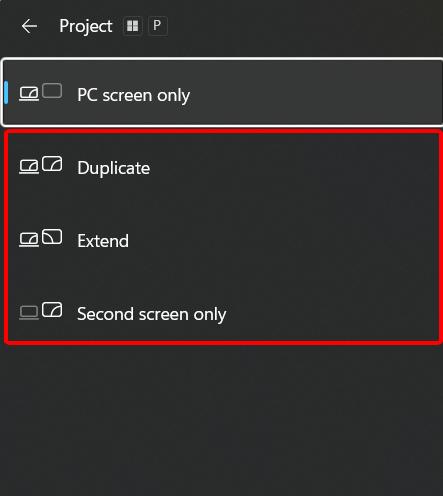Click the Windows logo key badge

pyautogui.click(x=133, y=26)
